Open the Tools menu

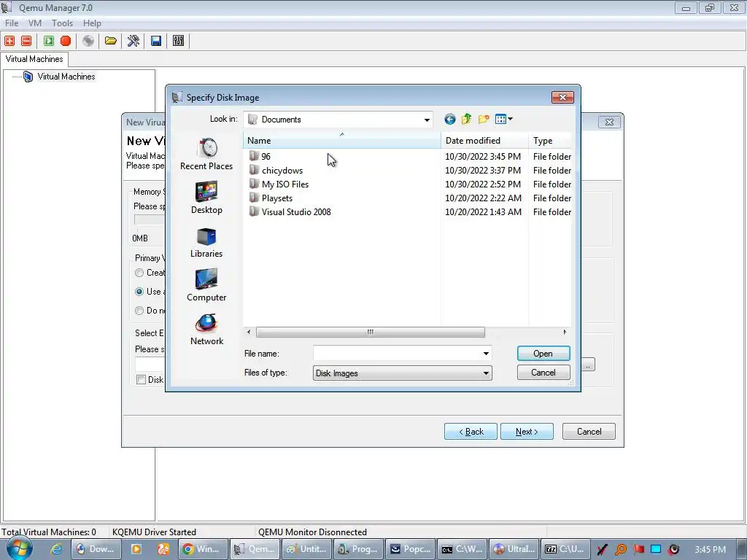(63, 23)
